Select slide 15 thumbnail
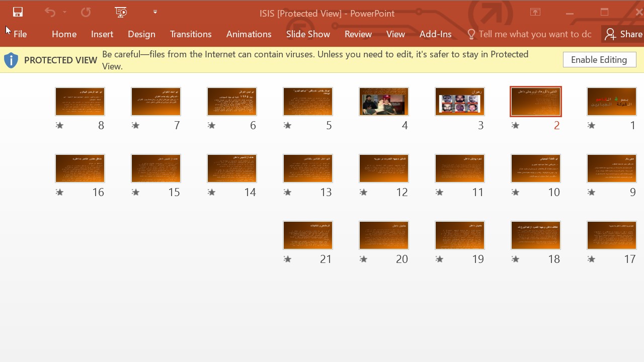Viewport: 644px width, 362px height. point(156,168)
